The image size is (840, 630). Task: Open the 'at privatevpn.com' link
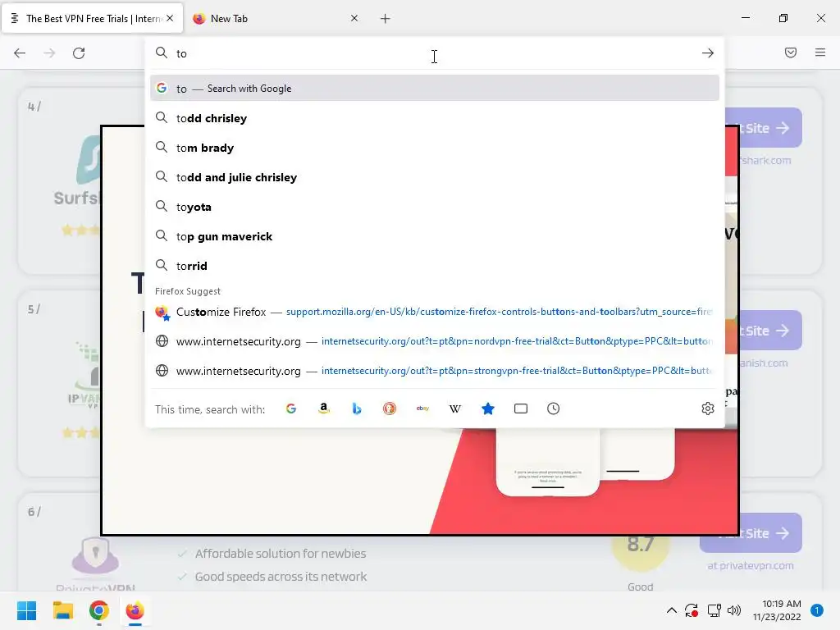point(751,566)
